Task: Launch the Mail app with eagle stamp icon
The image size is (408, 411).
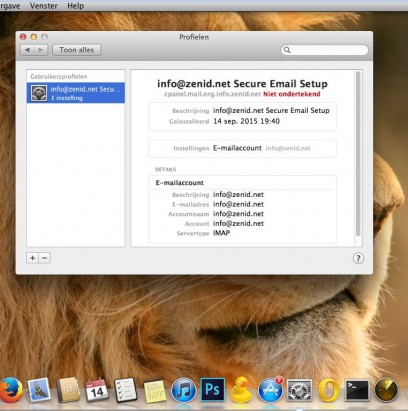Action: [39, 390]
